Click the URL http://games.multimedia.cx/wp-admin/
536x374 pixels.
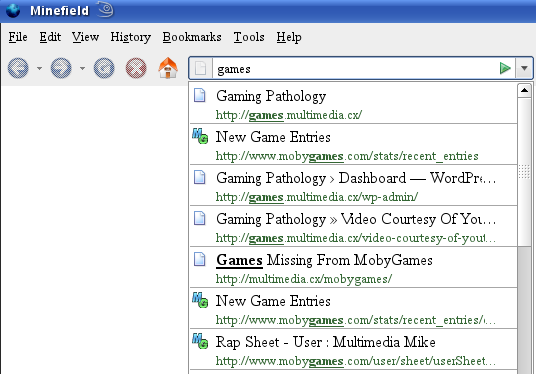[x=317, y=197]
